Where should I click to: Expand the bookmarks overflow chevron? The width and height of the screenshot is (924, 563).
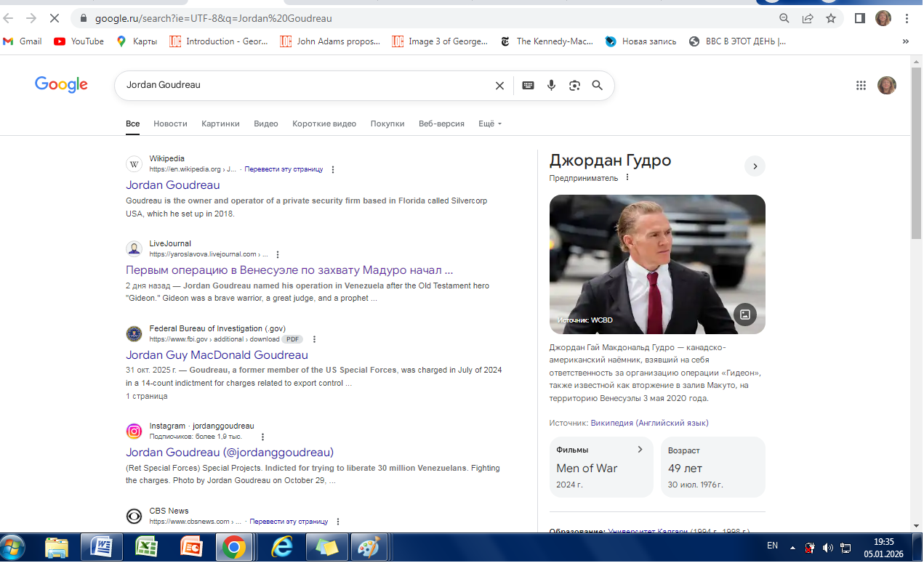[x=905, y=41]
